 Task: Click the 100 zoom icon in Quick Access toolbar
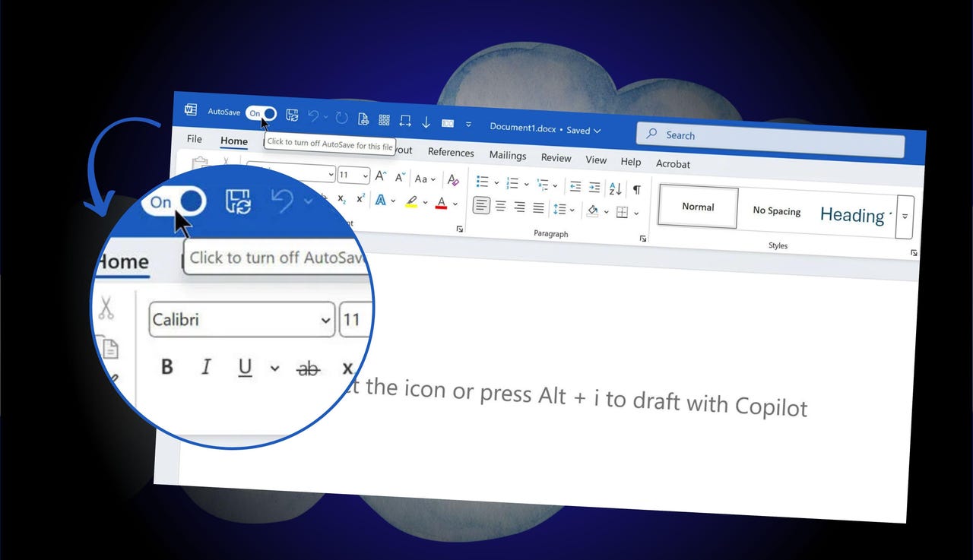448,122
